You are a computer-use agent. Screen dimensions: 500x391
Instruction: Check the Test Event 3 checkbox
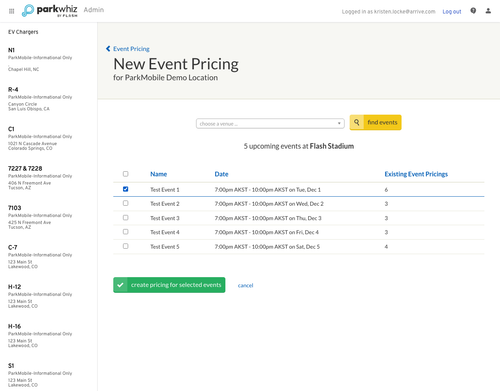(x=125, y=217)
